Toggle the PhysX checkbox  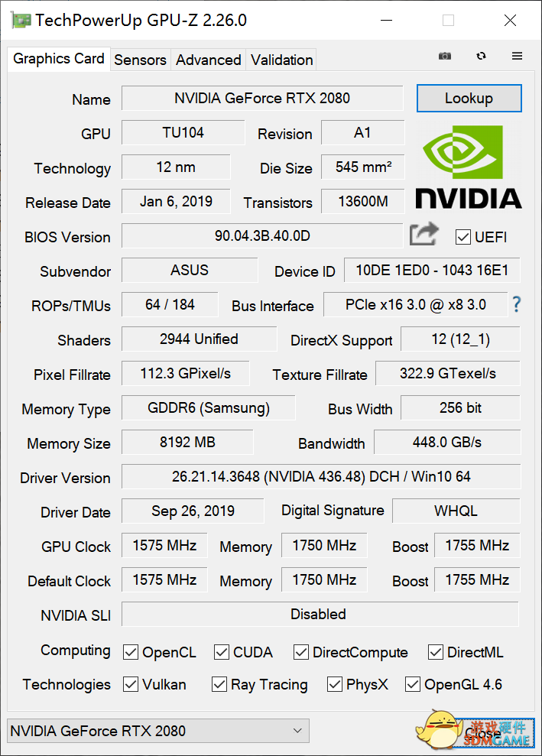tap(335, 684)
